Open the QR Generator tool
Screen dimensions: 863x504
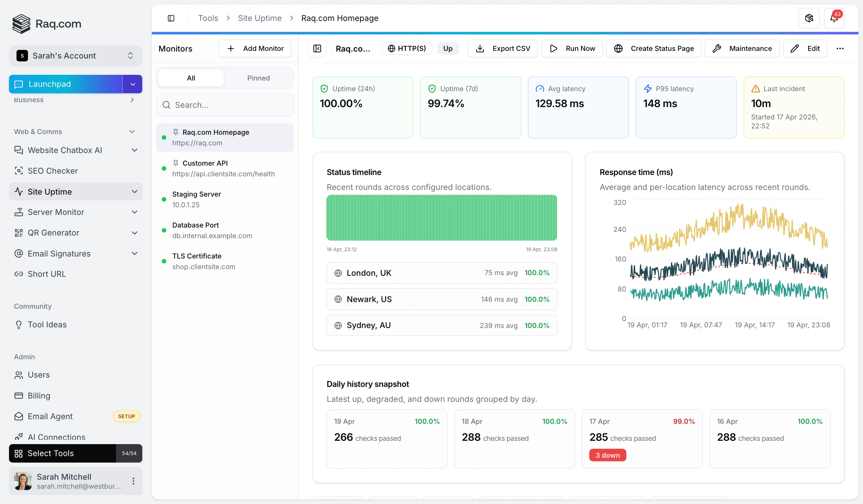[x=53, y=232]
